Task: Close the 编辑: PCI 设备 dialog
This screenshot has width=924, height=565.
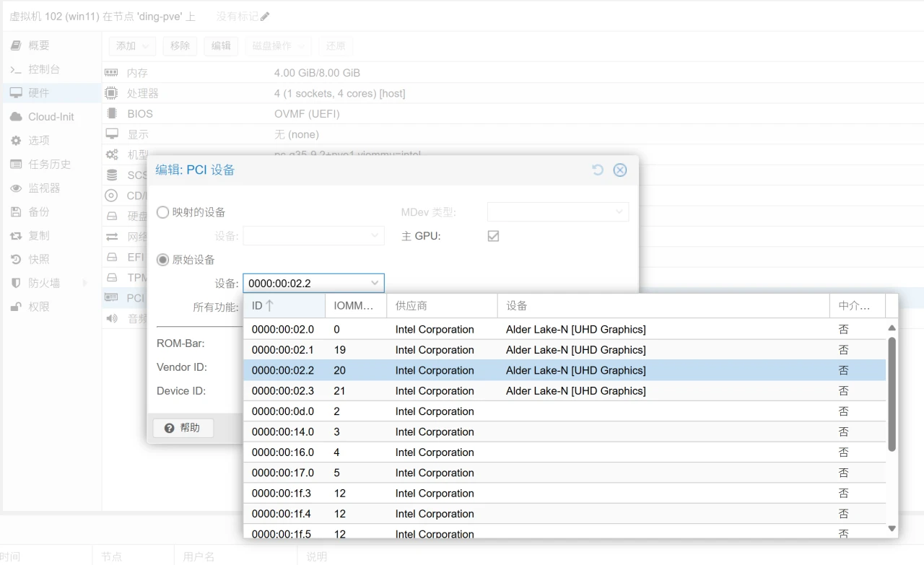Action: 619,170
